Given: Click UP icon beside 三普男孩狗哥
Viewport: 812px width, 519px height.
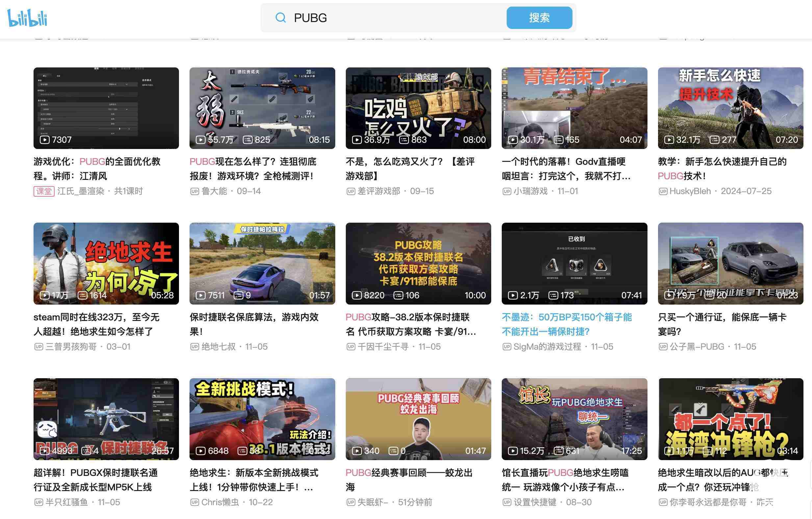Looking at the screenshot, I should click(38, 347).
